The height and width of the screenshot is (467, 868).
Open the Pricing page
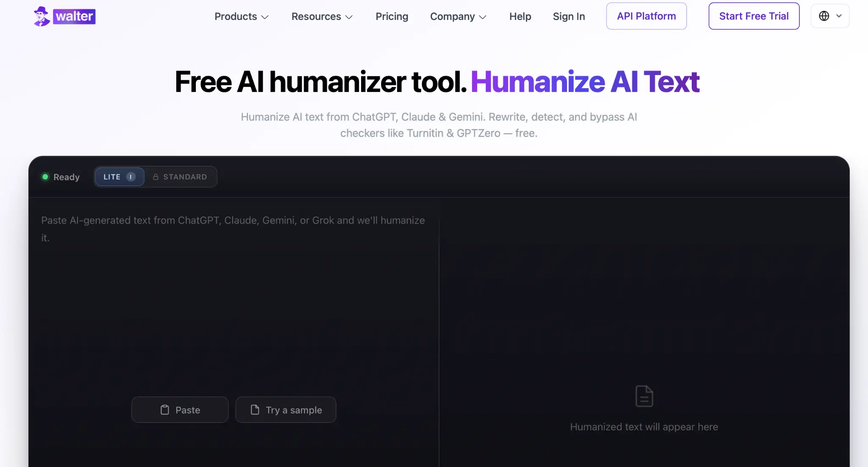click(x=392, y=17)
